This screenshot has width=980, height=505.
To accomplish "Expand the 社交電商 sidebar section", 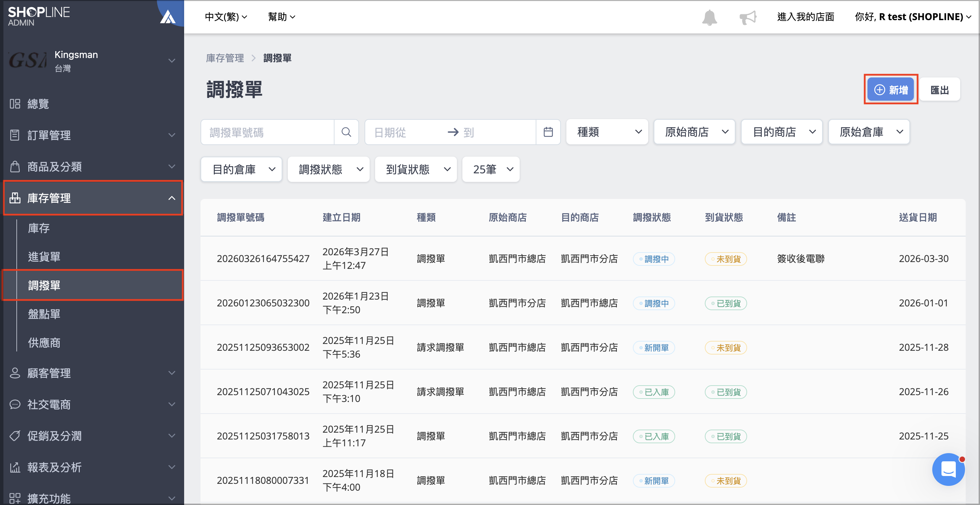I will pos(172,404).
